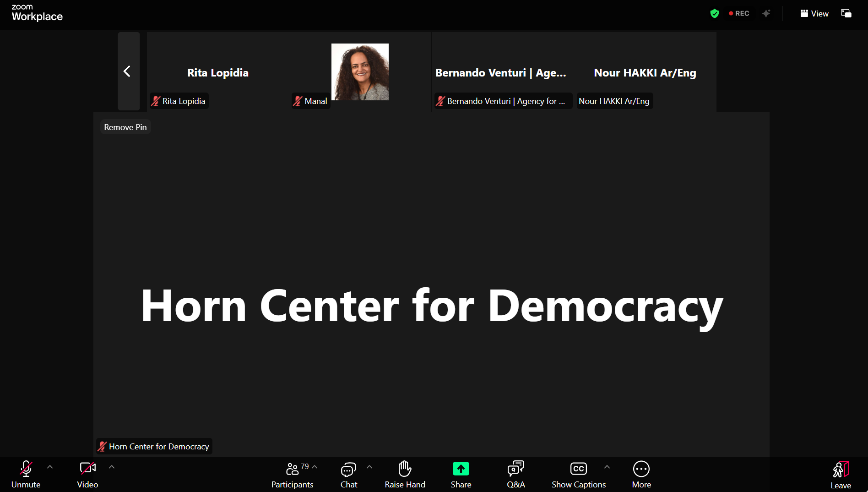The height and width of the screenshot is (492, 868).
Task: Open audio options next to Unmute
Action: [x=50, y=468]
